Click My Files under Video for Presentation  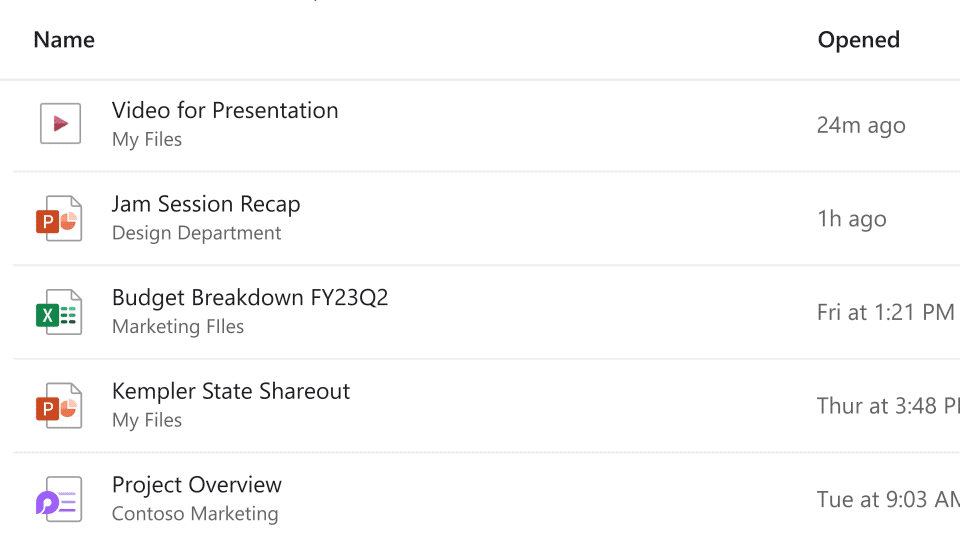[147, 140]
